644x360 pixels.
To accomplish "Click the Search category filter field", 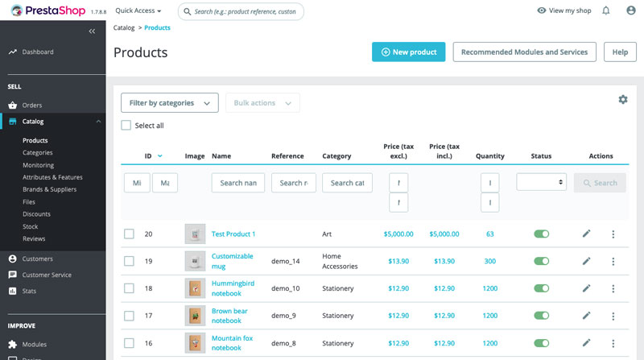I will pos(348,183).
